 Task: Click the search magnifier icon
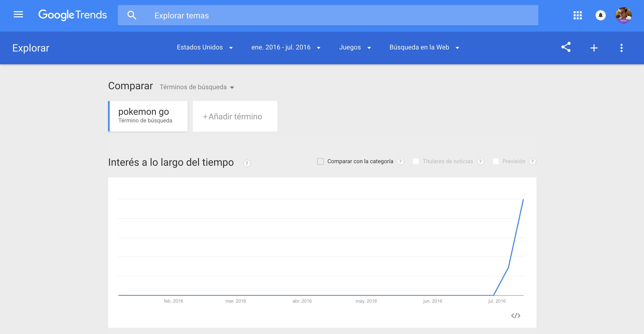click(x=132, y=15)
